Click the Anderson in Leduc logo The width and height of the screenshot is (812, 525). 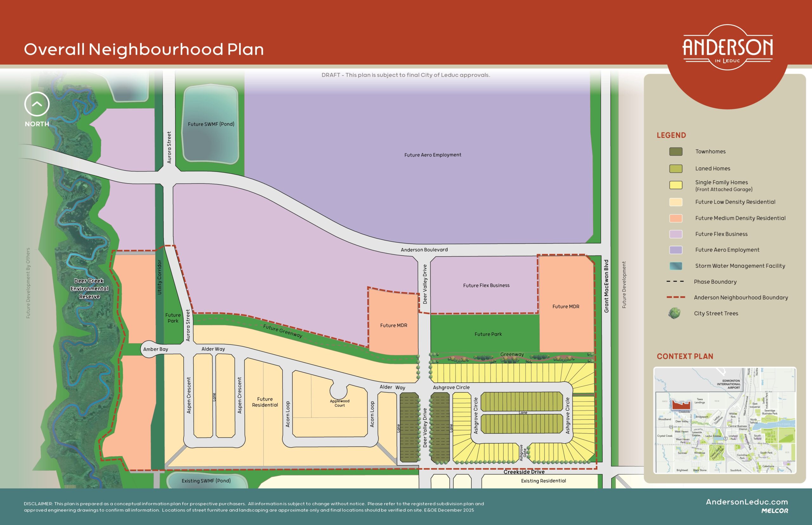click(x=727, y=49)
